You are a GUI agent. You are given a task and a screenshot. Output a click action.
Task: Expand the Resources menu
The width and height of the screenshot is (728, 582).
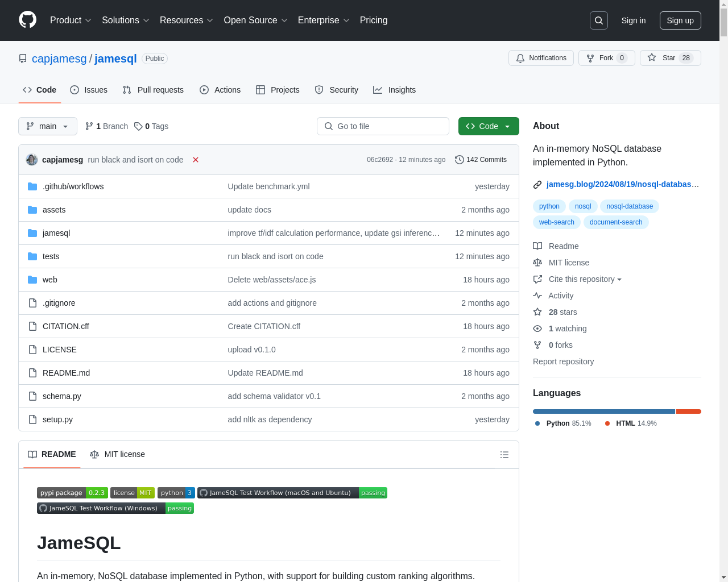(187, 20)
